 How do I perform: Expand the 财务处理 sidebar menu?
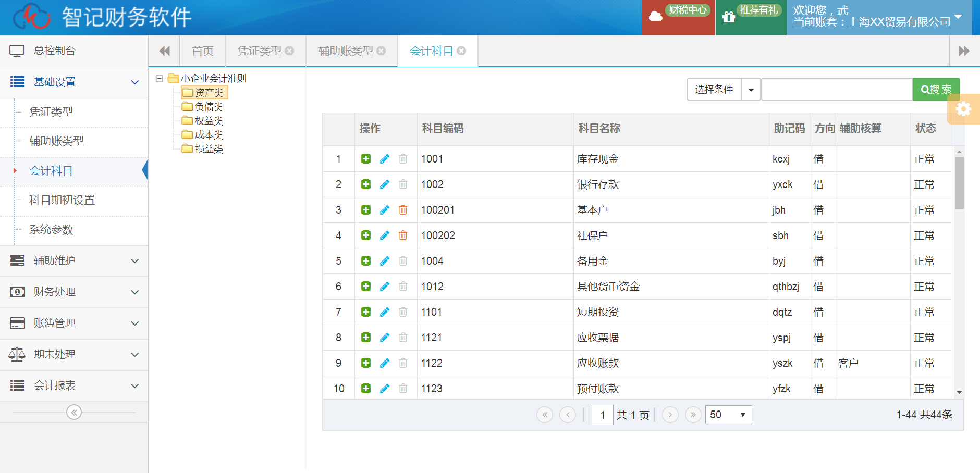[74, 292]
